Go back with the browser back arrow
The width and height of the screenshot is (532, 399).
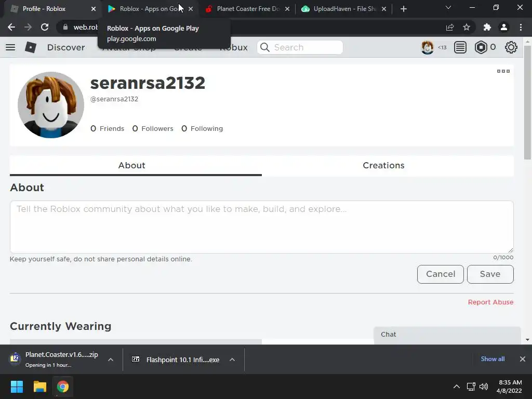11,27
